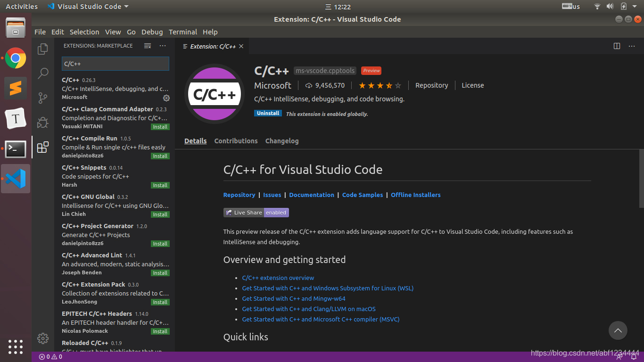The image size is (644, 362).
Task: Install EPITECH C/C++ Headers extension
Action: point(160,331)
